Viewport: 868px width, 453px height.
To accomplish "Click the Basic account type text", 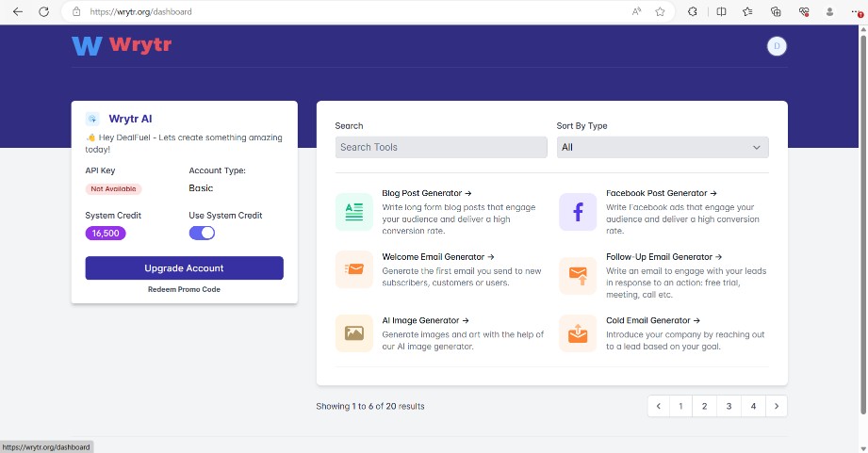I will [x=201, y=188].
